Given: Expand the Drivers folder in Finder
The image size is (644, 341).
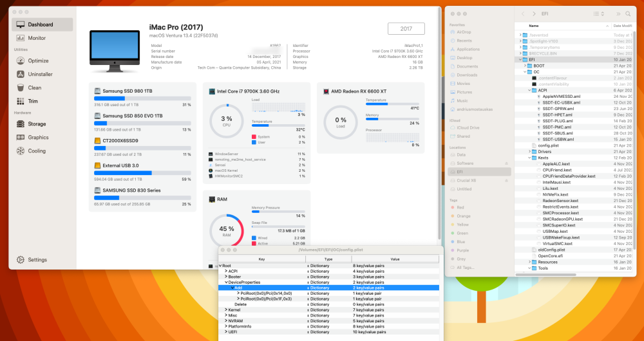Looking at the screenshot, I should pos(529,152).
